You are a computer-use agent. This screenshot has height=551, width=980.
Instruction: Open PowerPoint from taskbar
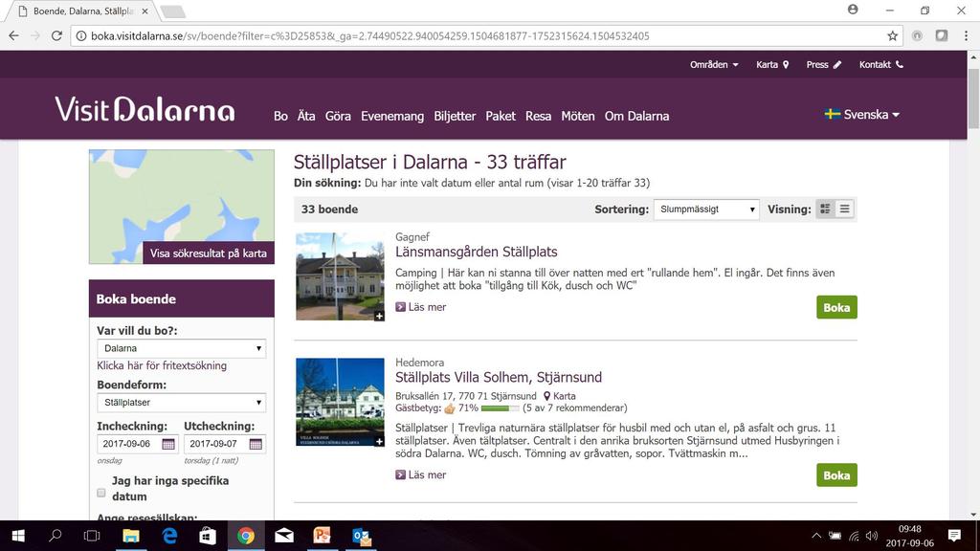pos(322,536)
